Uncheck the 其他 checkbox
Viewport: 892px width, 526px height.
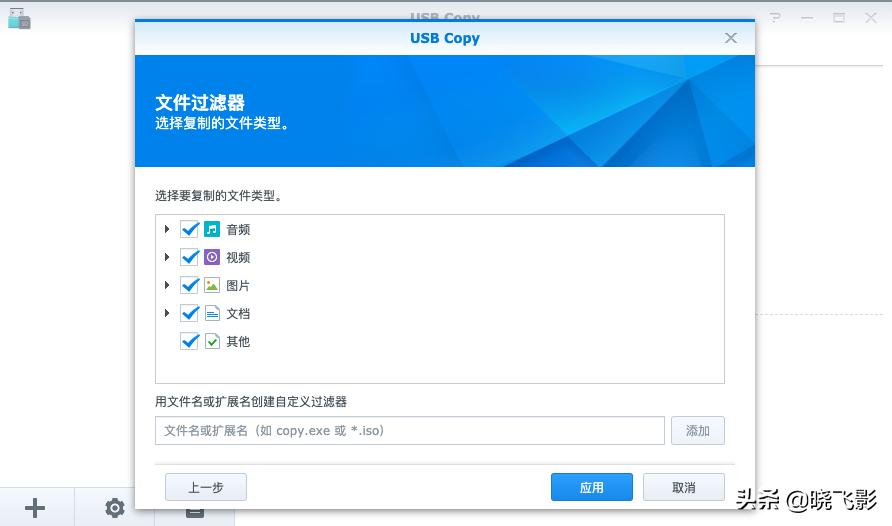pyautogui.click(x=189, y=341)
